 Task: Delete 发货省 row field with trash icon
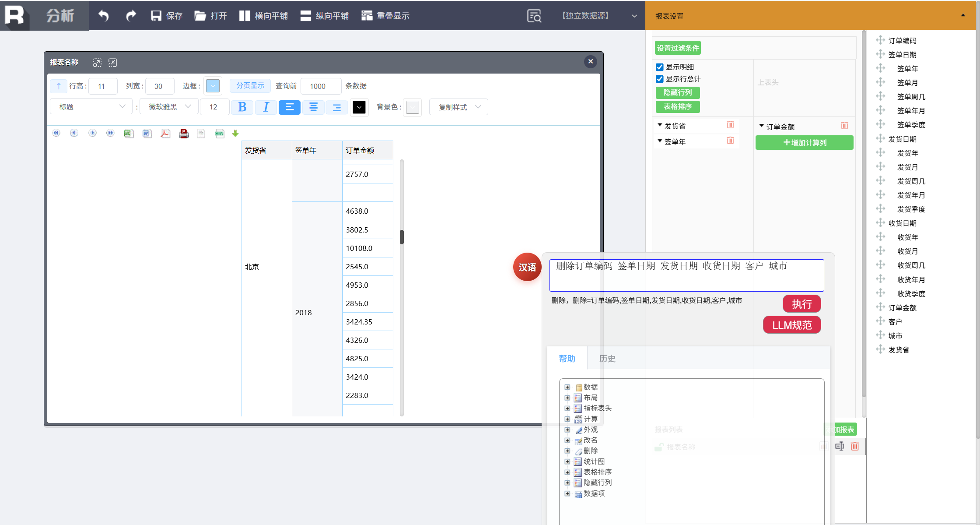point(730,125)
